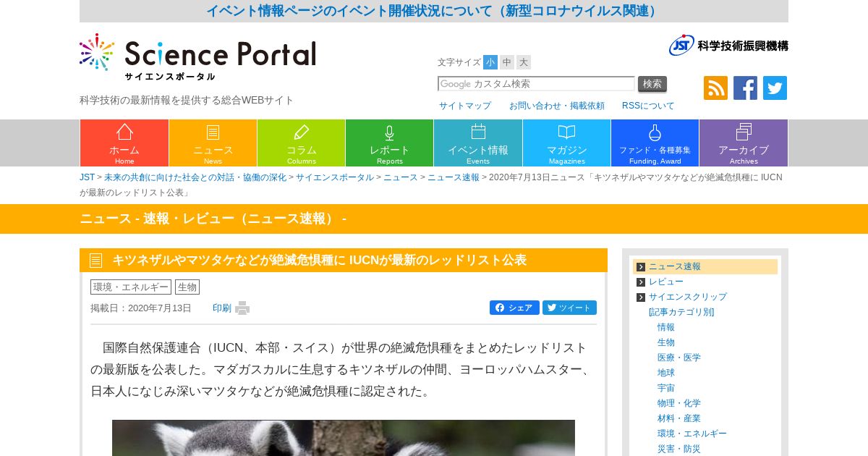Screen dimensions: 868x456
Task: Open the アーカイブ Archives navigation tab
Action: pos(743,143)
